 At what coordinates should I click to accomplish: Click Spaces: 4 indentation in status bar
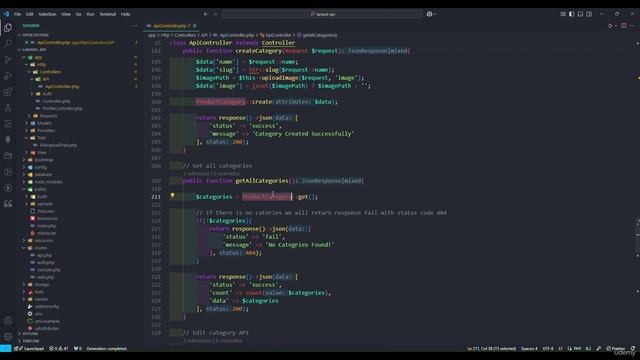tap(529, 349)
